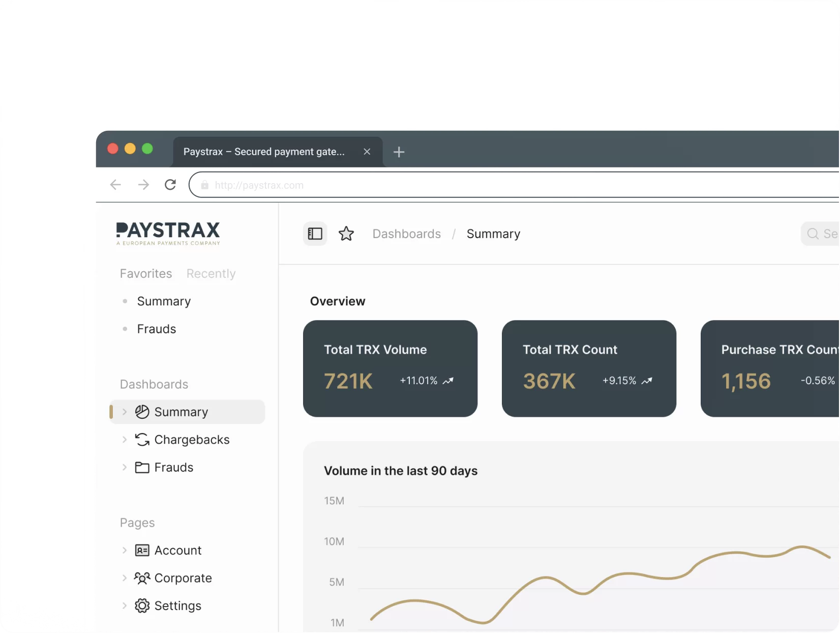This screenshot has width=840, height=633.
Task: Select the Favorites tab
Action: pyautogui.click(x=146, y=274)
